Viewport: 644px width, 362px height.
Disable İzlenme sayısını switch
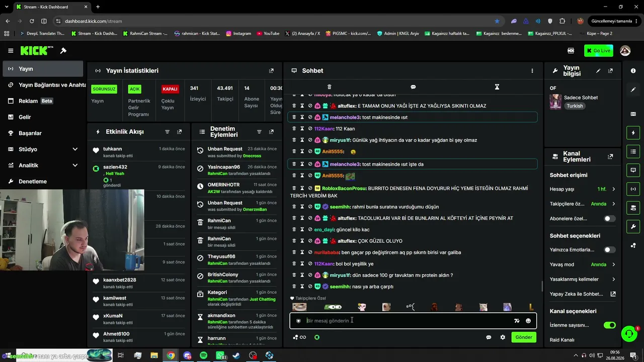pyautogui.click(x=609, y=325)
